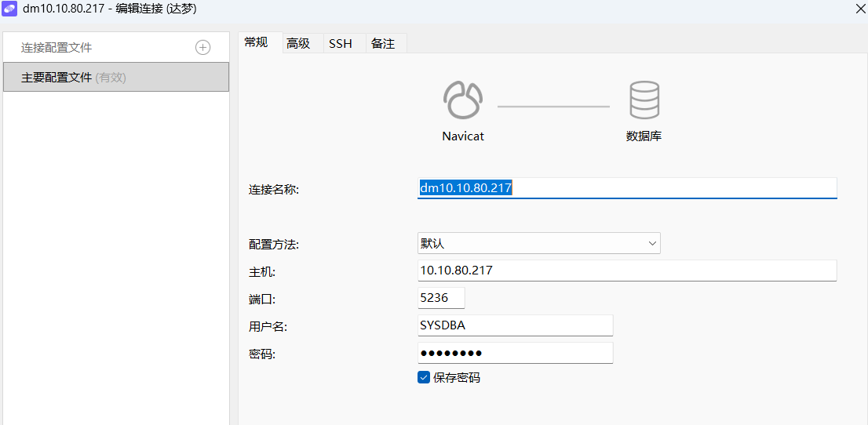
Task: Focus the 连接名称 field with dm10.10.80.217
Action: [627, 188]
